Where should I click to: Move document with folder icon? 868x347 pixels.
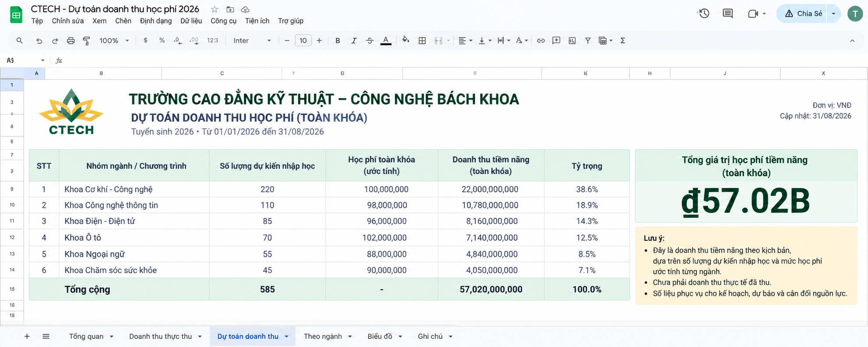click(230, 9)
